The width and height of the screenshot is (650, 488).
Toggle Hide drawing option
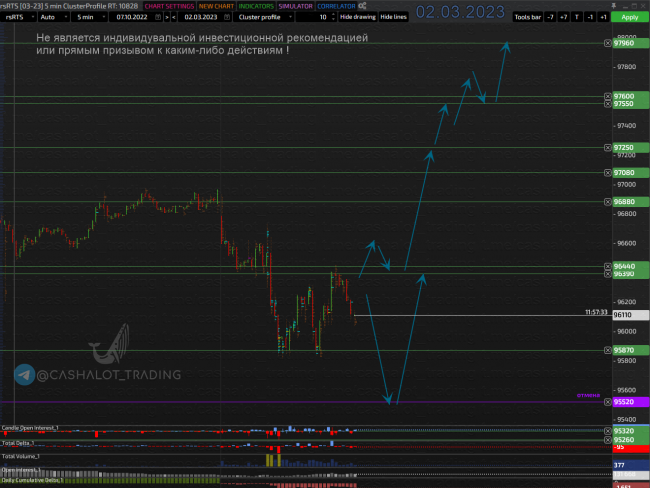pos(357,17)
